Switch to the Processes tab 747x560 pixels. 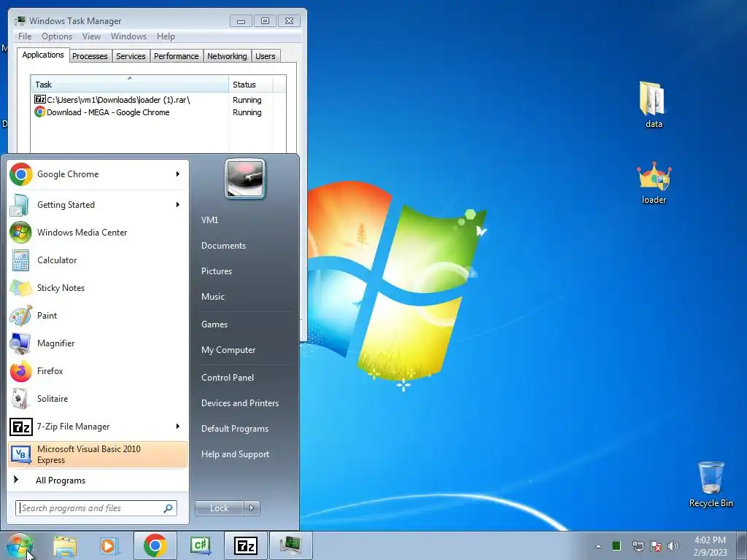(90, 56)
